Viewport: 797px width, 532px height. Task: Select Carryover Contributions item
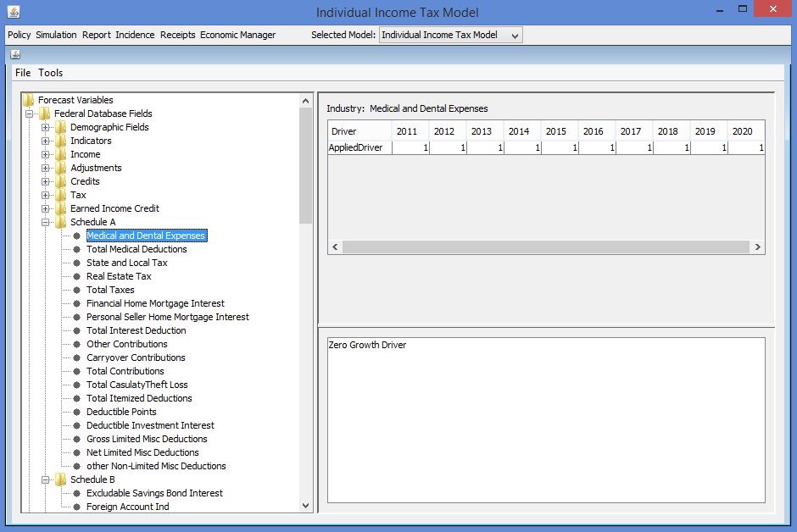pyautogui.click(x=136, y=357)
